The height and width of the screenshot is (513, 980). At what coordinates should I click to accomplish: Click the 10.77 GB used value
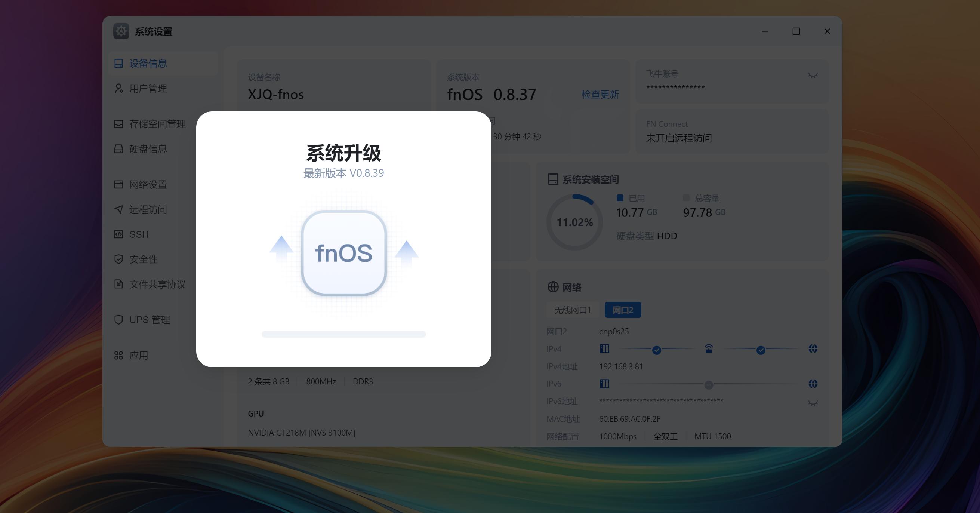click(x=637, y=212)
